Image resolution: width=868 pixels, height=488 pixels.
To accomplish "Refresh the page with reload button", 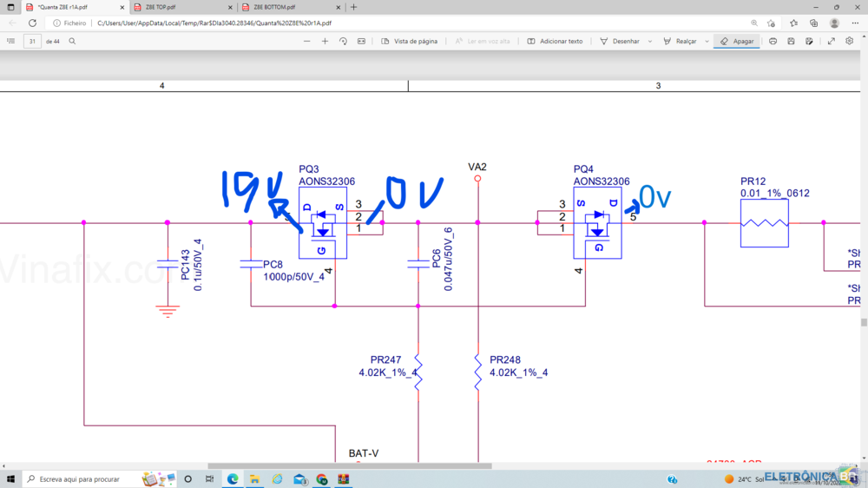I will pos(32,23).
